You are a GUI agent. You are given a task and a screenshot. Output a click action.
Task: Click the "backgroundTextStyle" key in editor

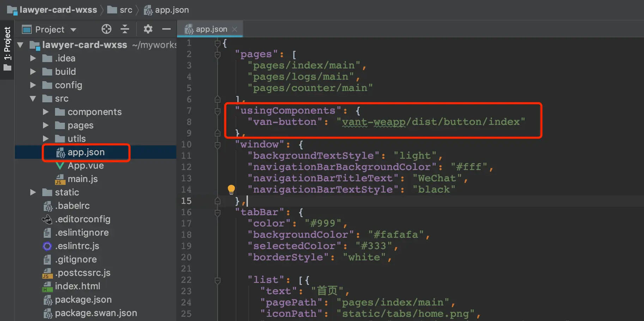tap(314, 156)
